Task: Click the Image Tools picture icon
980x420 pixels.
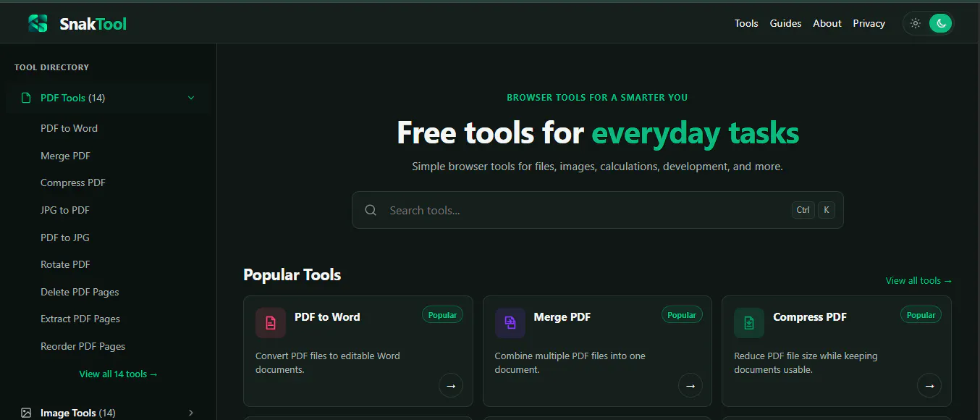Action: (x=26, y=413)
